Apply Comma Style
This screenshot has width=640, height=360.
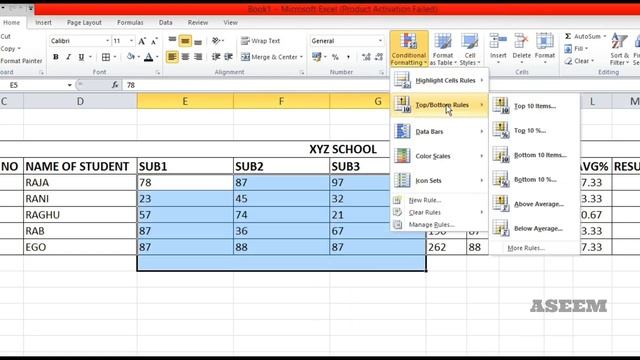(x=348, y=57)
